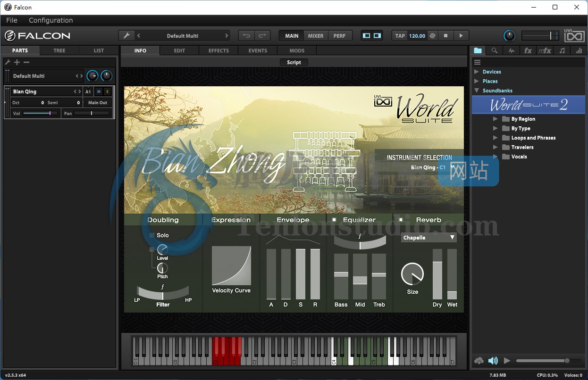The width and height of the screenshot is (588, 380).
Task: Click the Velocity Curve display
Action: (x=231, y=266)
